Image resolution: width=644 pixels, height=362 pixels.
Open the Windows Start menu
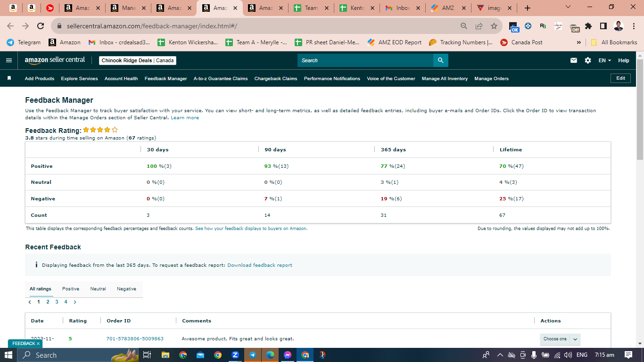pyautogui.click(x=8, y=355)
